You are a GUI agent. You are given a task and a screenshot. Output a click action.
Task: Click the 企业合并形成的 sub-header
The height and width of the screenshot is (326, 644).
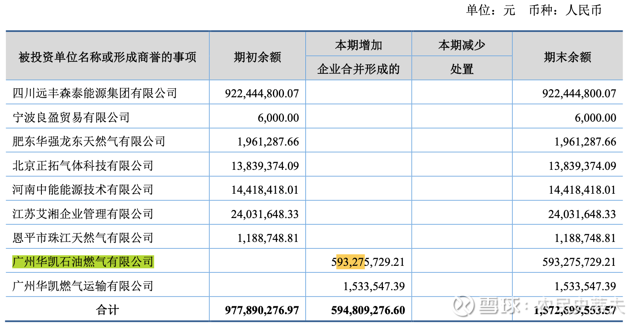(358, 69)
